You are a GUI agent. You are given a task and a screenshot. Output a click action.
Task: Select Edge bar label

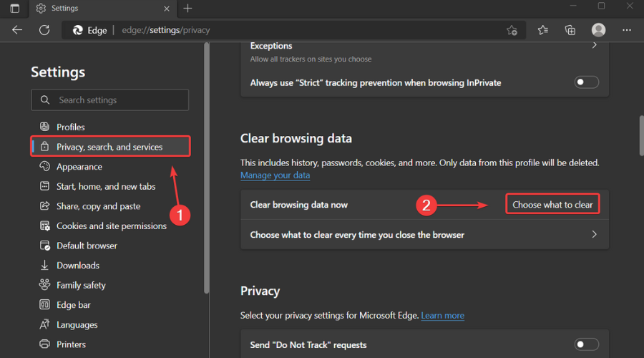74,304
